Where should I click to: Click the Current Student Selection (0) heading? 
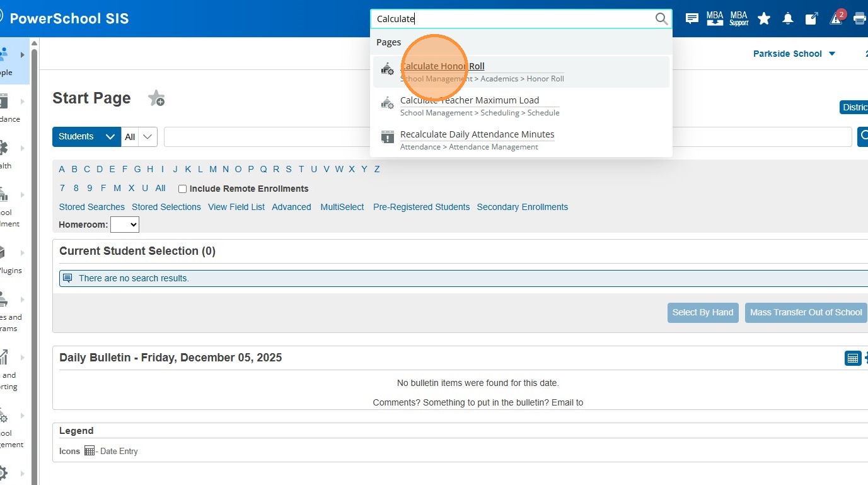[137, 251]
